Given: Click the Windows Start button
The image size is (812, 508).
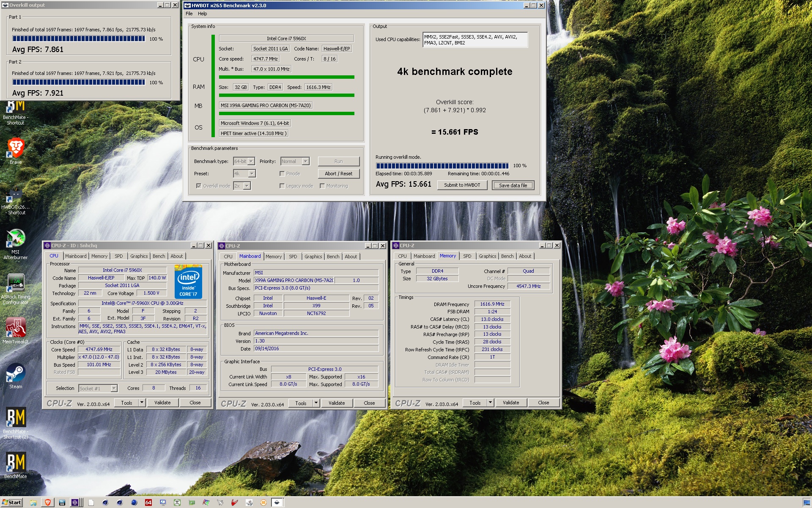Looking at the screenshot, I should 12,502.
